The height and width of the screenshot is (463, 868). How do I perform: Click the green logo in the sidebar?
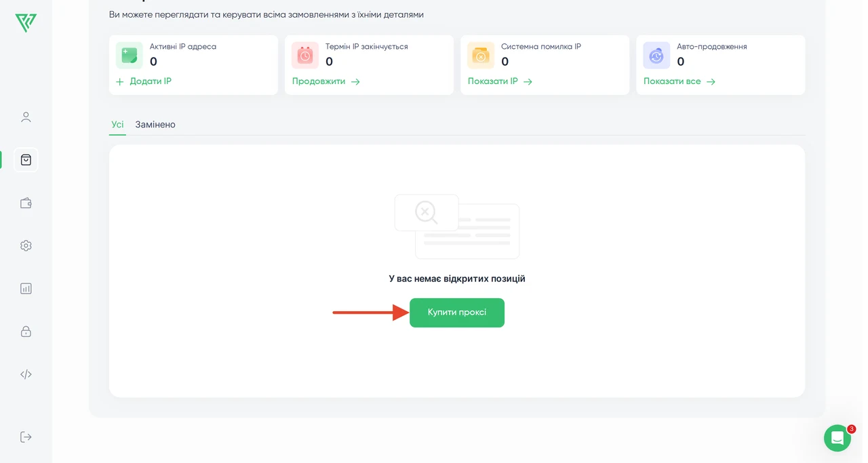[26, 22]
